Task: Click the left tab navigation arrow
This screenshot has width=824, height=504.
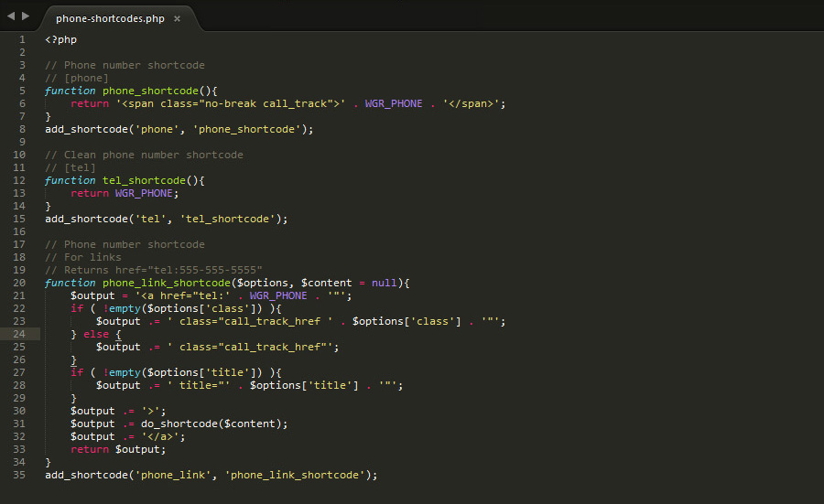Action: tap(11, 16)
